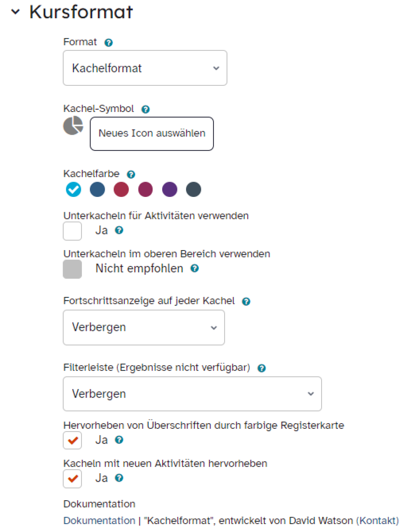Enable Unterkacheln für Aktivitäten verwenden checkbox
Screen dimensions: 415x532
click(72, 231)
